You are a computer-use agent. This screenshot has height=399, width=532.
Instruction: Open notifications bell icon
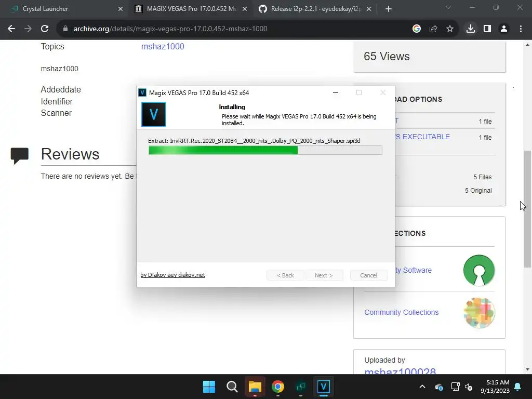point(518,387)
